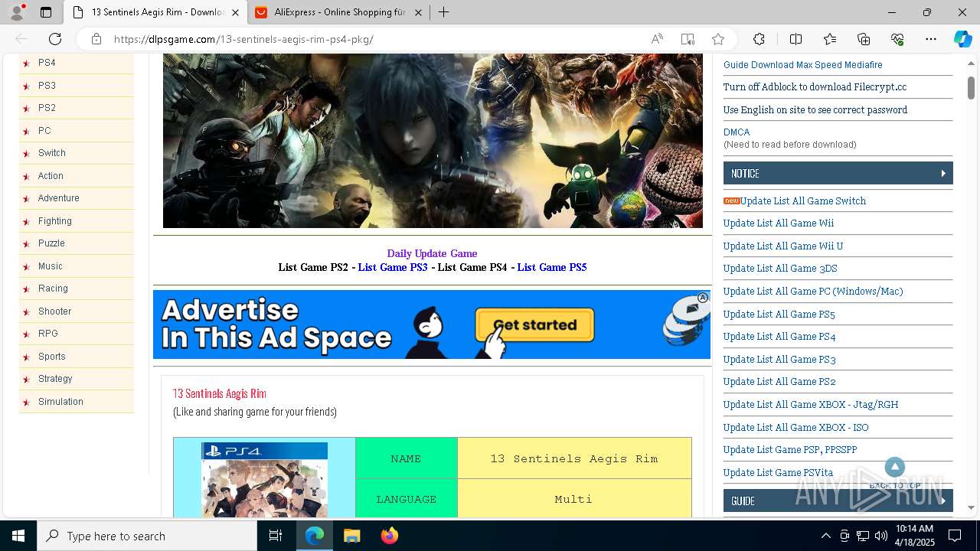This screenshot has height=551, width=980.
Task: Click the ad info icon on banner
Action: click(x=703, y=298)
